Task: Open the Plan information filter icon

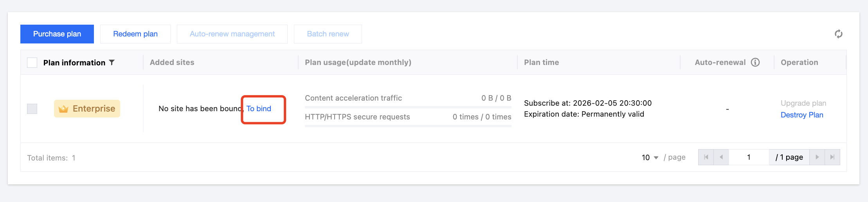Action: pyautogui.click(x=112, y=63)
